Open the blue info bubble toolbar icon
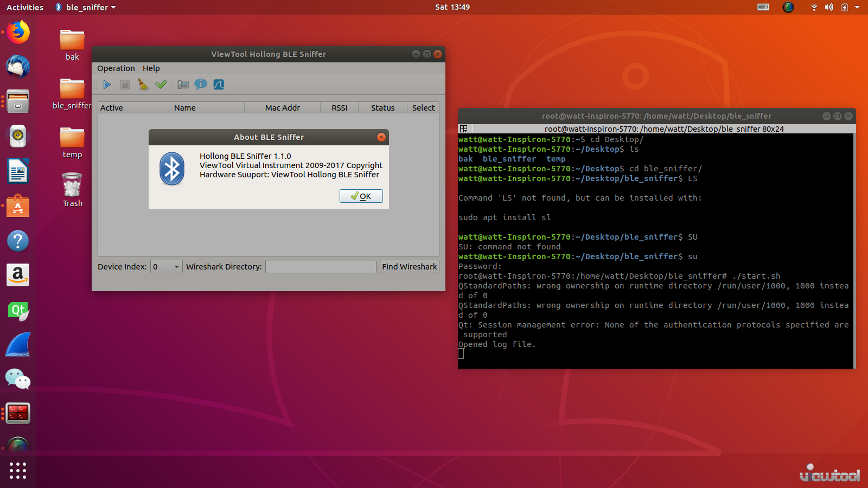Image resolution: width=868 pixels, height=488 pixels. pyautogui.click(x=201, y=85)
